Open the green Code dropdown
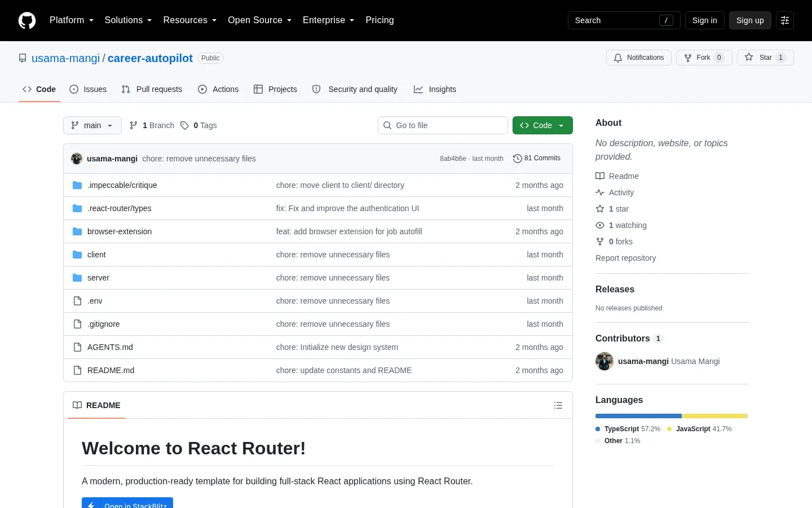Screen dimensions: 812x508 click(542, 125)
